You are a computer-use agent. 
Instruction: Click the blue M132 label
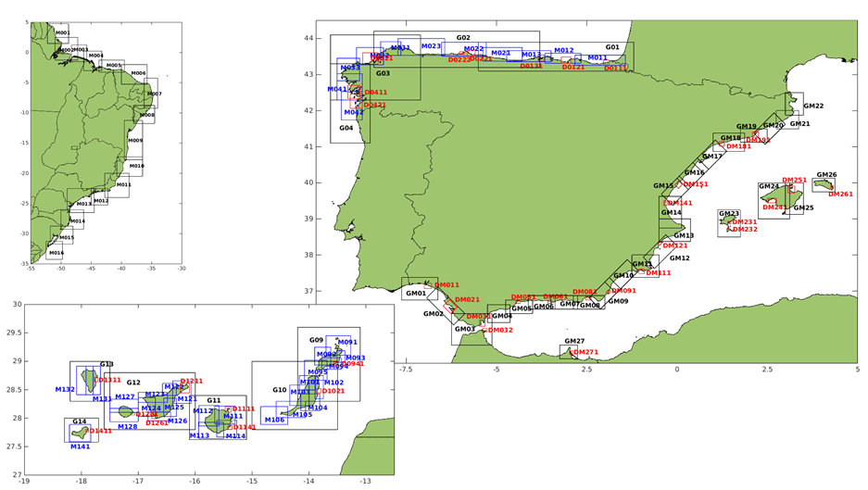coord(65,390)
